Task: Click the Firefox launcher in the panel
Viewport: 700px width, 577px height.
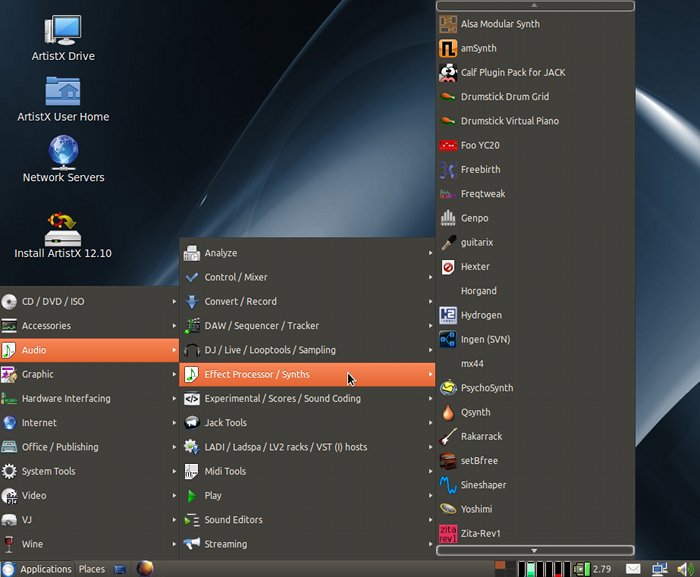Action: (145, 569)
